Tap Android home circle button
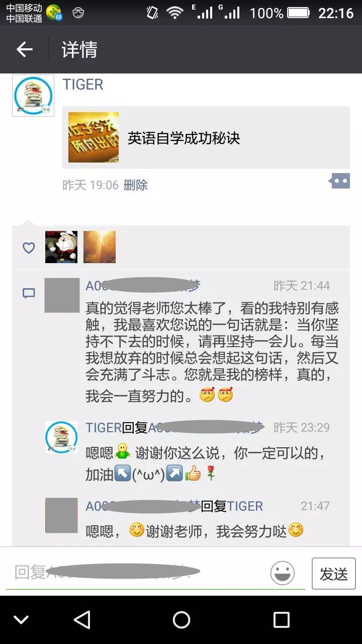The width and height of the screenshot is (362, 644). (182, 620)
